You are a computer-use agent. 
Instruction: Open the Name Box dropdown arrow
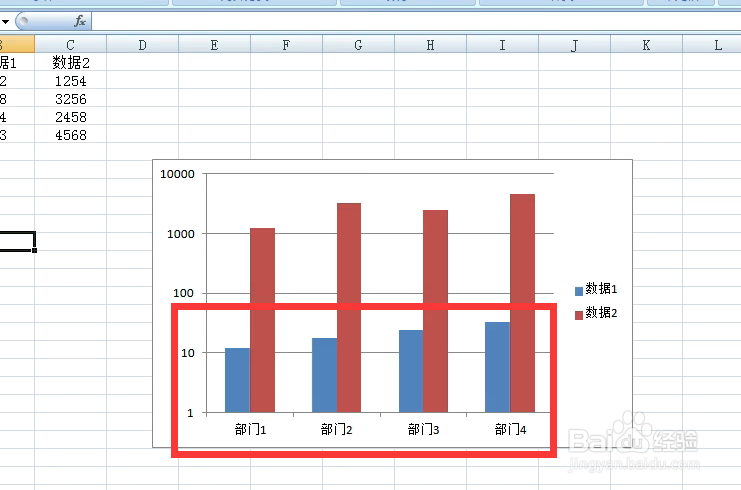tap(5, 22)
